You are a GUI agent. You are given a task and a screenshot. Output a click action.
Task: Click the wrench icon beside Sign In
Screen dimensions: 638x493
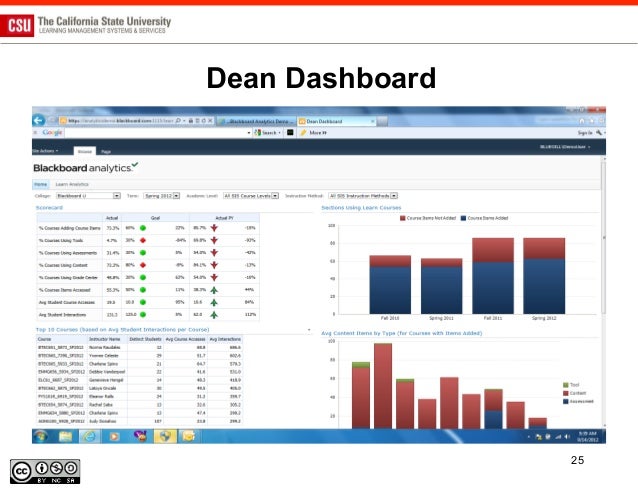pos(599,133)
